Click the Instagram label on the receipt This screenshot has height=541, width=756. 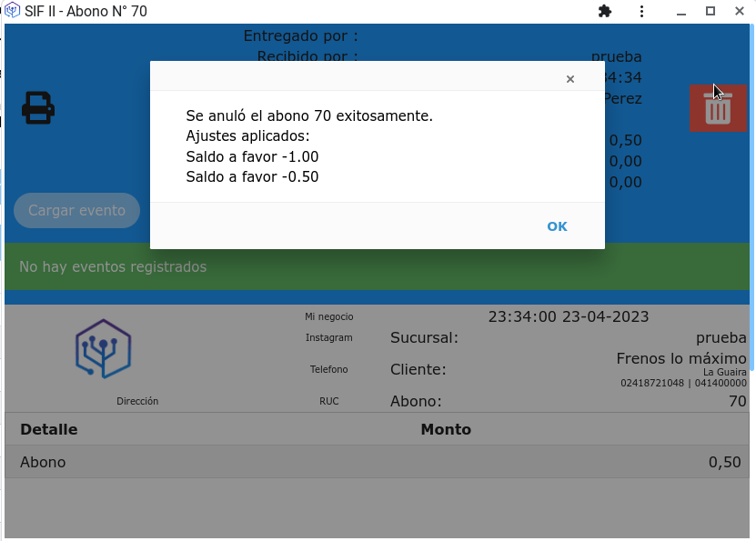point(328,337)
